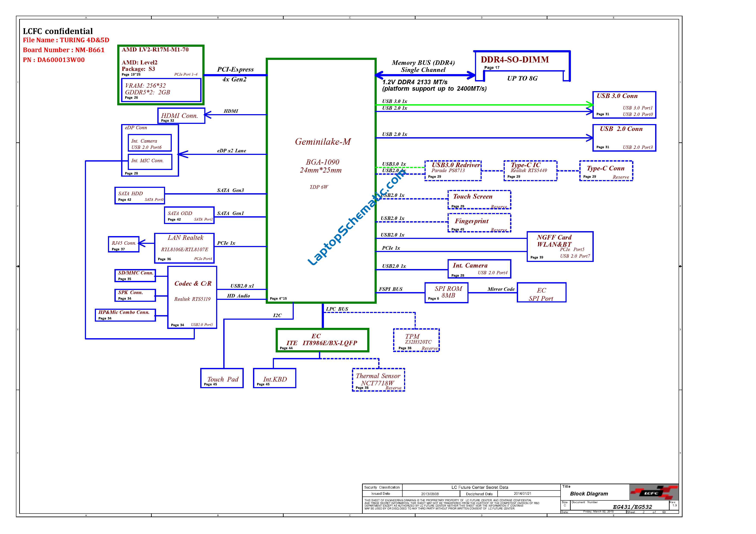Click the BGA-1090 package text
This screenshot has width=756, height=534.
(x=322, y=162)
